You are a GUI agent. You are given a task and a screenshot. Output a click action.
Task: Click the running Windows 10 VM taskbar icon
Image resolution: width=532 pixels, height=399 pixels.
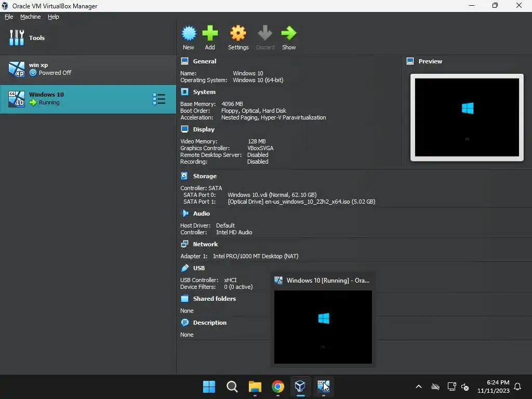click(x=323, y=387)
